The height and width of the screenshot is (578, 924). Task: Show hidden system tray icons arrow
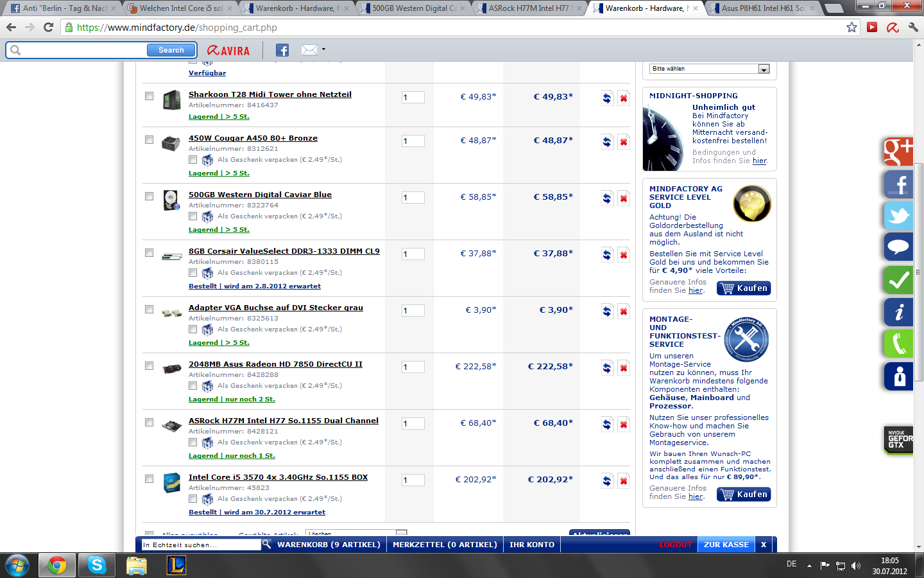[809, 566]
